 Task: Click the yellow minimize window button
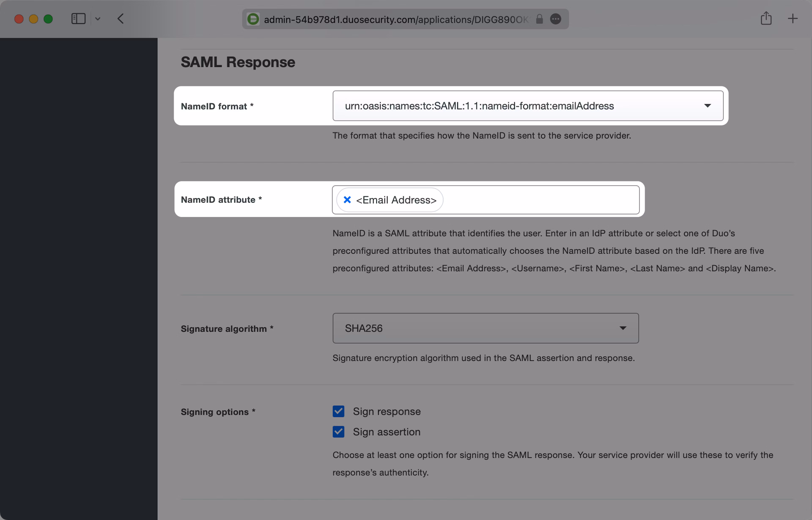pyautogui.click(x=33, y=19)
